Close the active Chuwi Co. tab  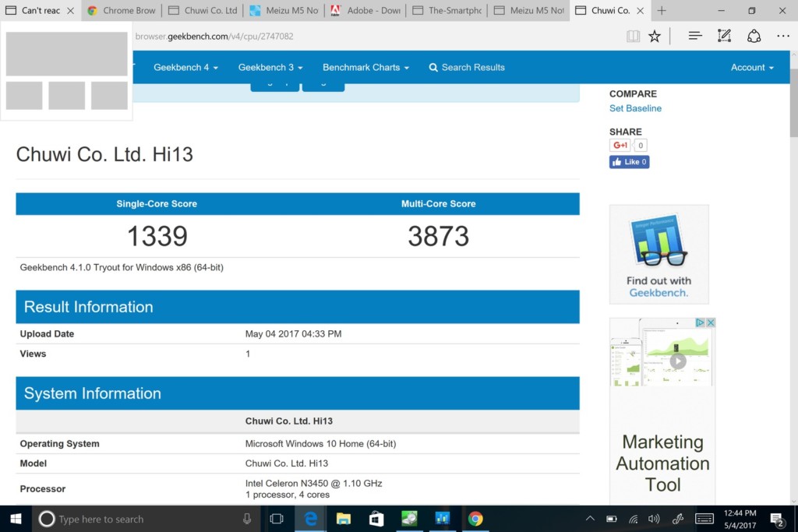641,10
